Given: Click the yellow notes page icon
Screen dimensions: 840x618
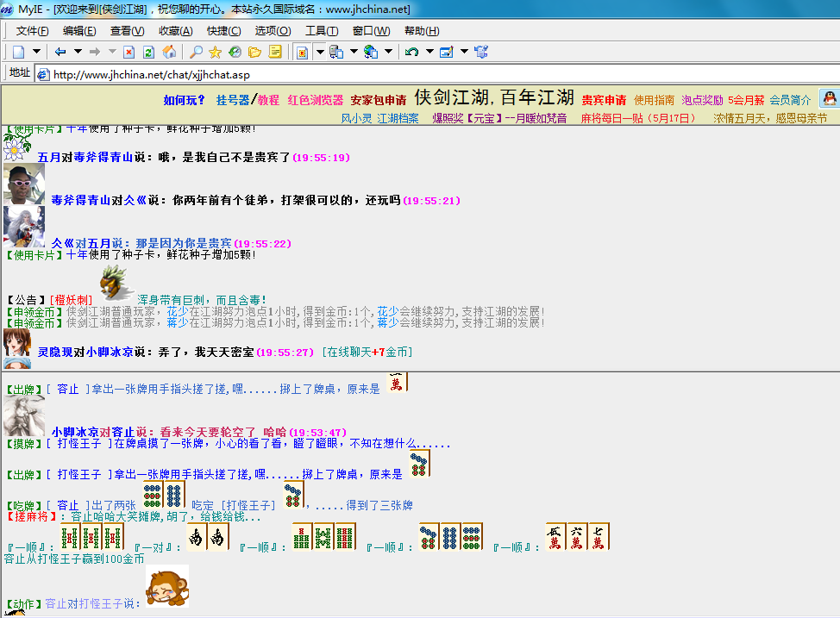Looking at the screenshot, I should pos(275,52).
